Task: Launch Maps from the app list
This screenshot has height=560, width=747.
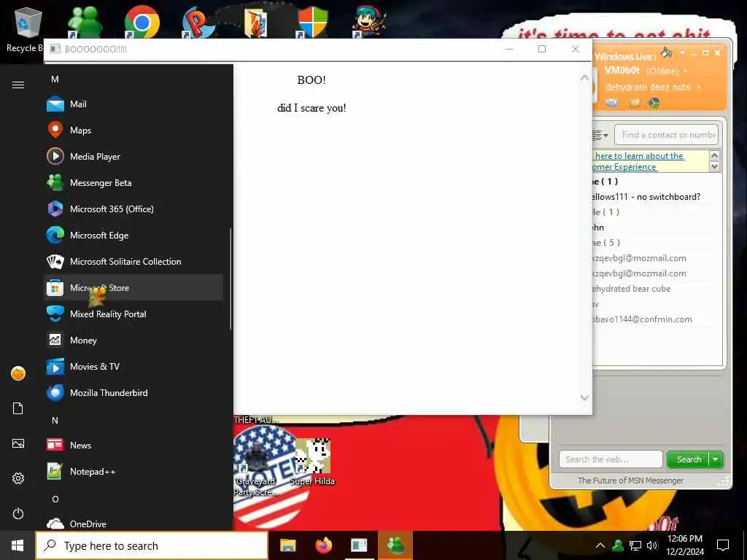Action: click(133, 130)
